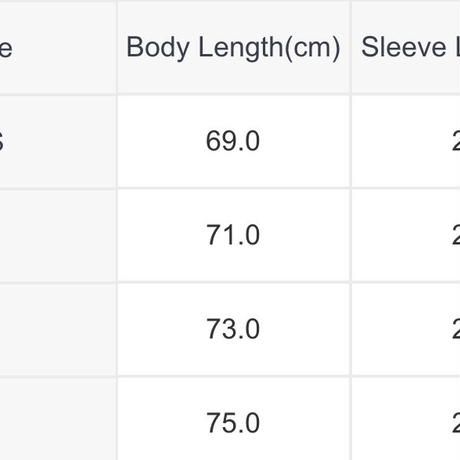Select the 69.0 body length cell
Image resolution: width=460 pixels, height=460 pixels.
(x=233, y=141)
